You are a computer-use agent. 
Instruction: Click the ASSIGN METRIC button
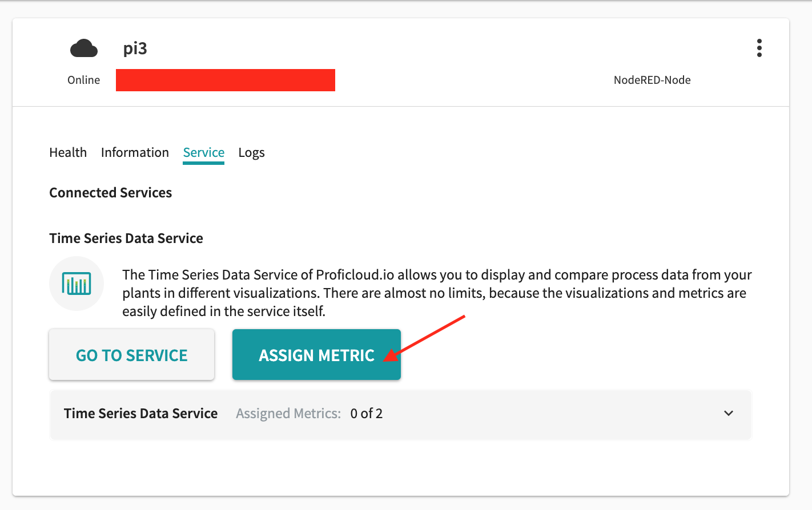point(316,355)
